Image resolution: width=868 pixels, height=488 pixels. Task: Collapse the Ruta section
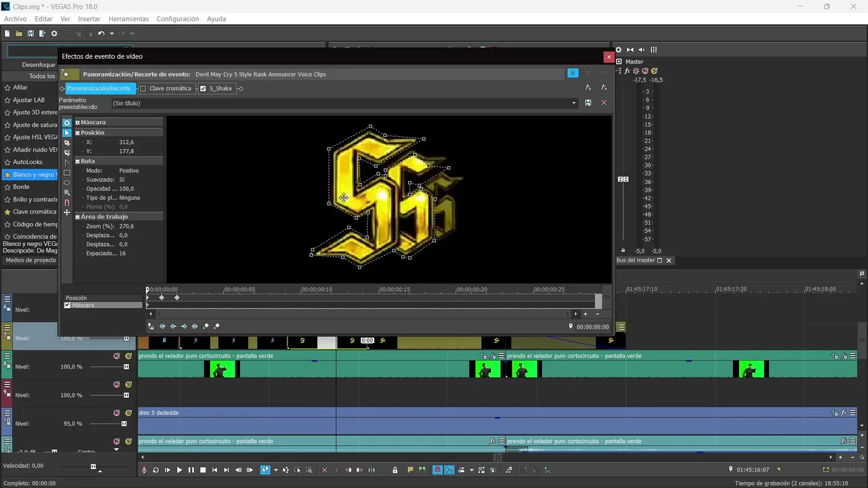pyautogui.click(x=78, y=161)
